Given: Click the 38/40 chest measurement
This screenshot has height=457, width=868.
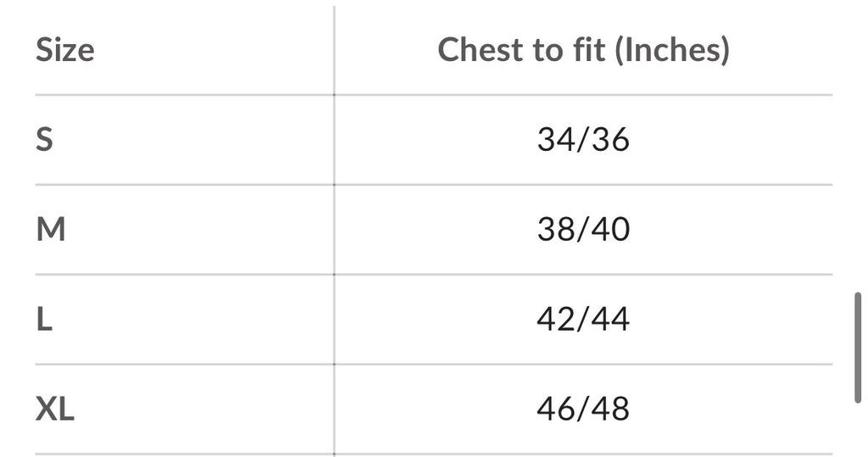Looking at the screenshot, I should click(x=583, y=229).
